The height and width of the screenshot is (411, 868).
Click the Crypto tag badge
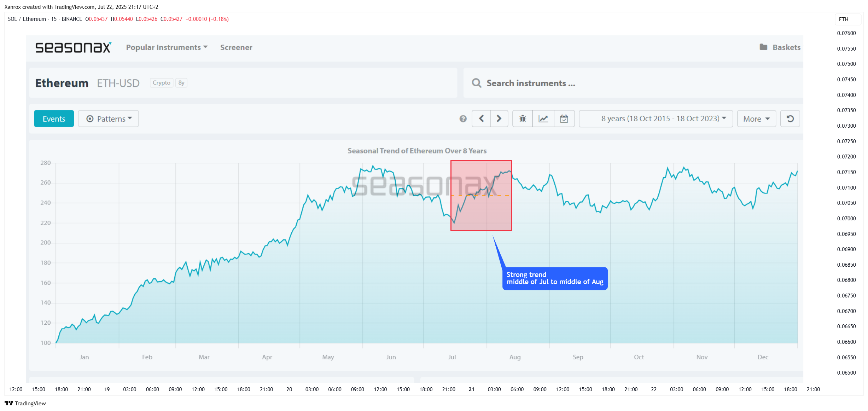click(x=162, y=83)
